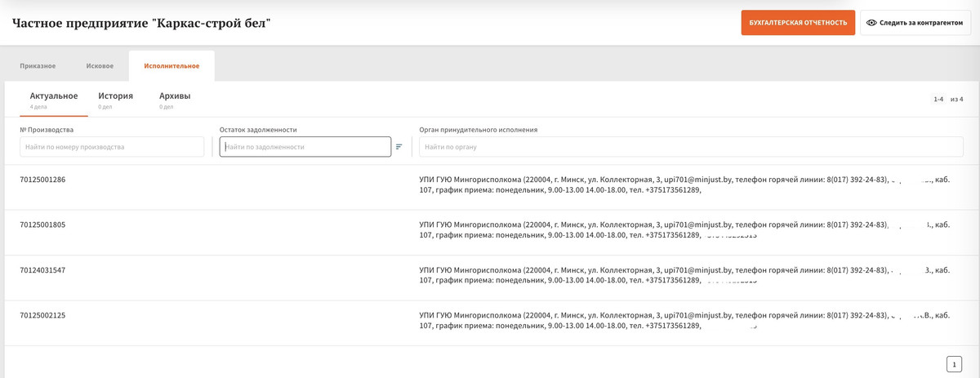Open БУХГАЛТЕРСКАЯ ОТЧЕТНОСТЬ accounting reports
This screenshot has height=378, width=980.
tap(798, 23)
